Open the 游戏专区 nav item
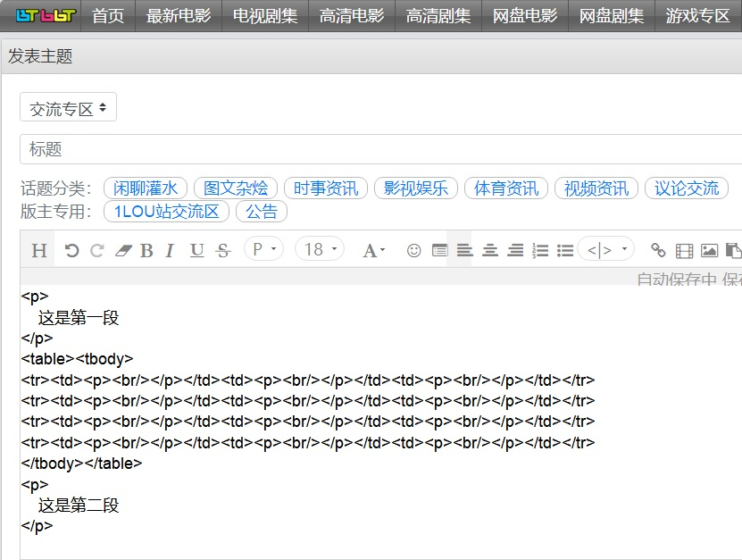 coord(697,15)
